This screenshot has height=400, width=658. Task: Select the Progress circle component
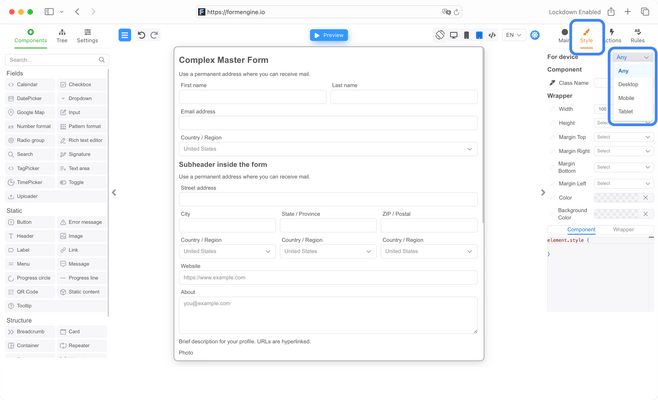click(x=30, y=278)
